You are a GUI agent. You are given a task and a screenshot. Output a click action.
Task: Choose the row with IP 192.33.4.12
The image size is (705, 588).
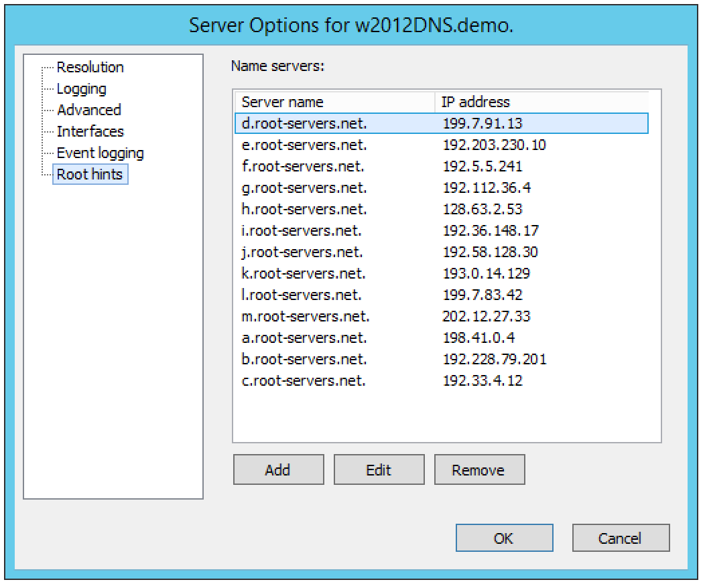click(483, 380)
